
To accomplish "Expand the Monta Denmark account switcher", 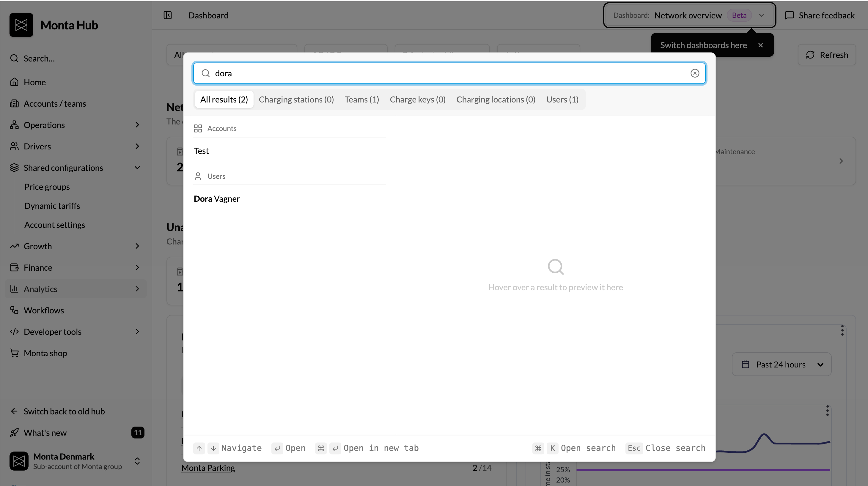I will click(x=137, y=461).
